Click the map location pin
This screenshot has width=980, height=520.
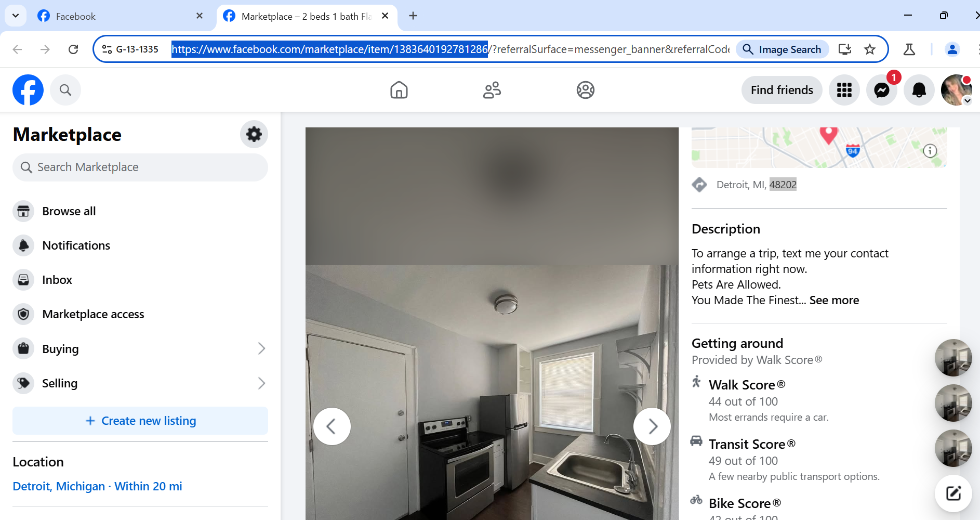829,135
